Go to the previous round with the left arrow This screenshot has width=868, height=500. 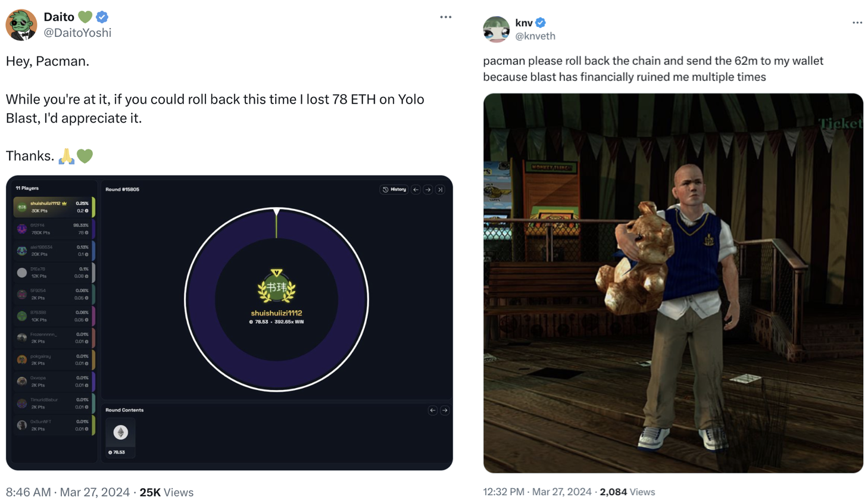click(x=416, y=189)
